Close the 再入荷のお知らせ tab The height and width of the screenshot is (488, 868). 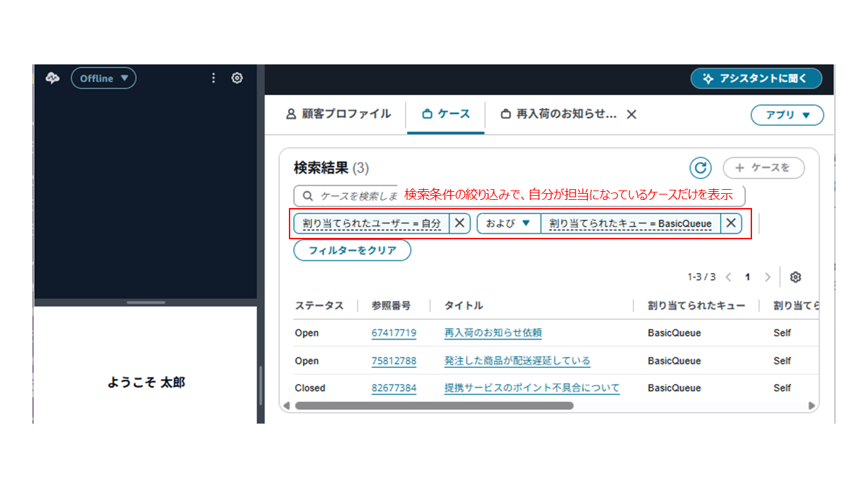coord(631,115)
